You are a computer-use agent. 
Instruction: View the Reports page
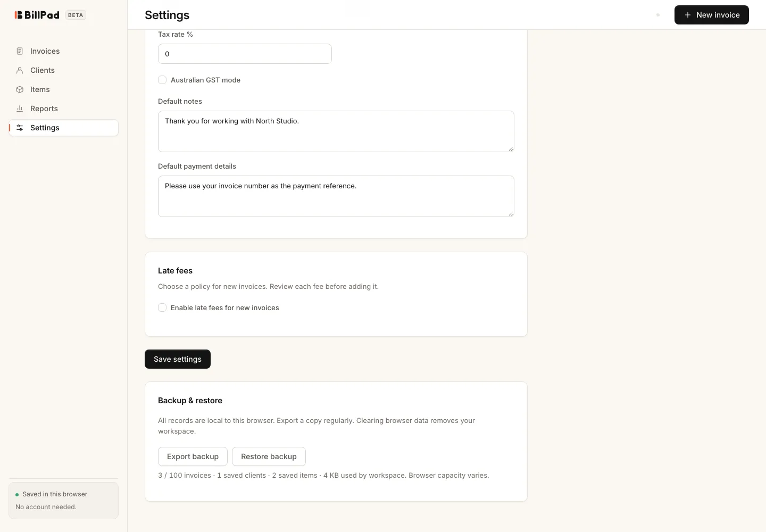(x=64, y=109)
